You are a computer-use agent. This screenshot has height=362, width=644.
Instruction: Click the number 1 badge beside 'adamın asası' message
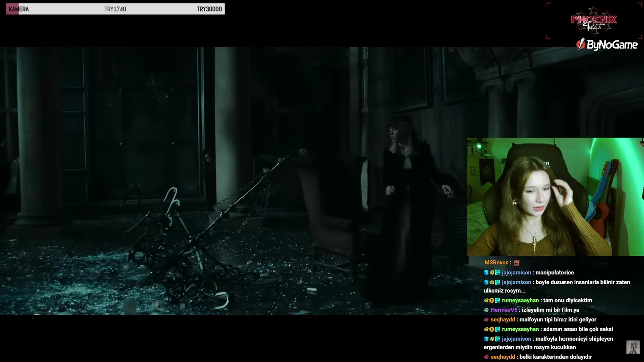pos(492,329)
